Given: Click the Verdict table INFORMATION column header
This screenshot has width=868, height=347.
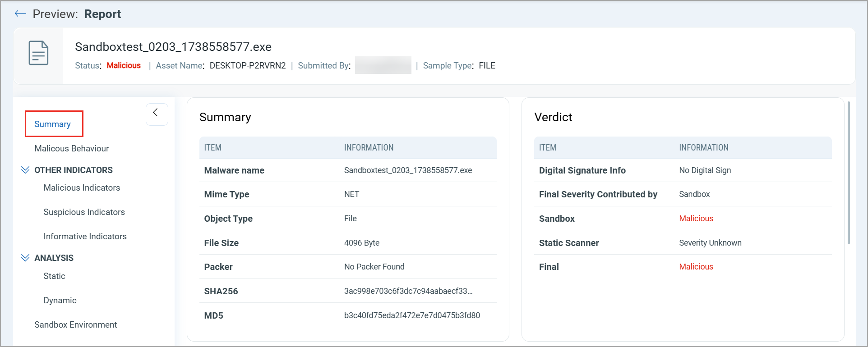Looking at the screenshot, I should [703, 148].
